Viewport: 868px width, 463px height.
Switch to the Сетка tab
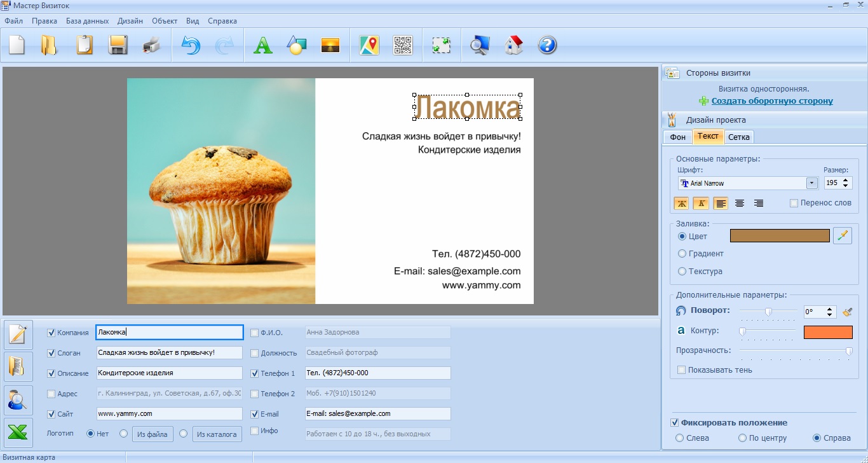738,137
